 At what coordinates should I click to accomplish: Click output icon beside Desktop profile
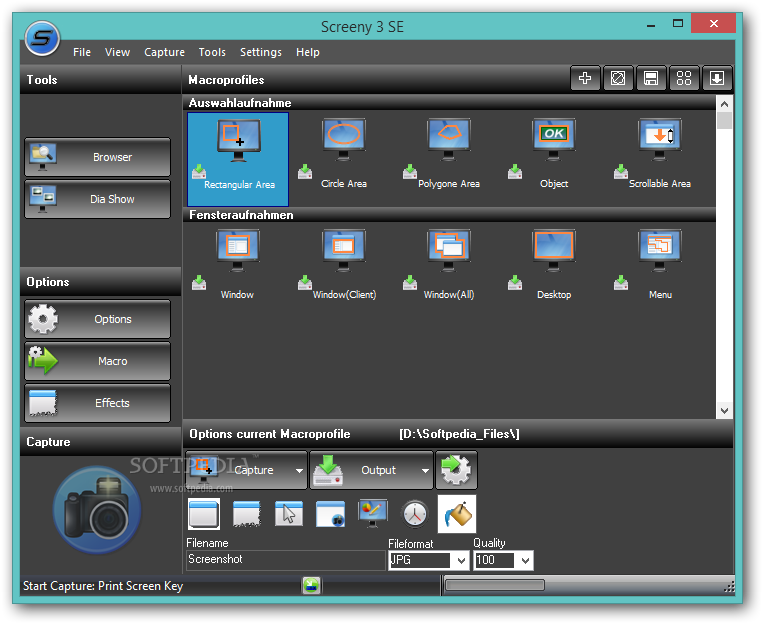click(x=515, y=282)
